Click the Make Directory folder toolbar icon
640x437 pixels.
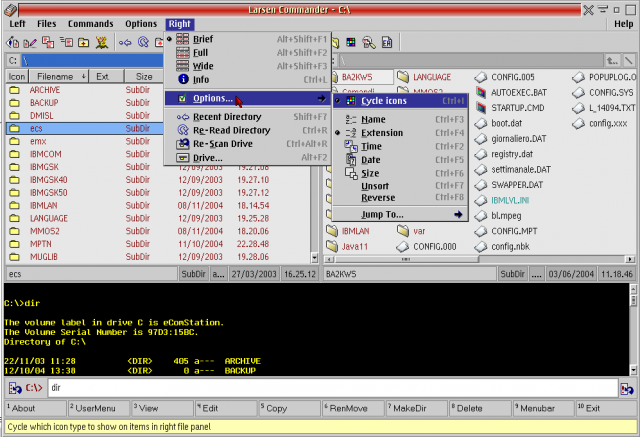(x=84, y=42)
